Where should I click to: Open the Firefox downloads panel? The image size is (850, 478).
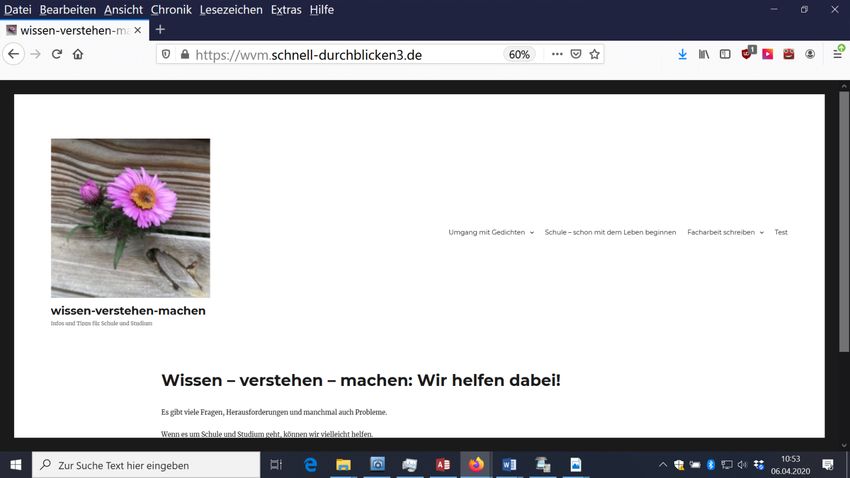coord(682,54)
